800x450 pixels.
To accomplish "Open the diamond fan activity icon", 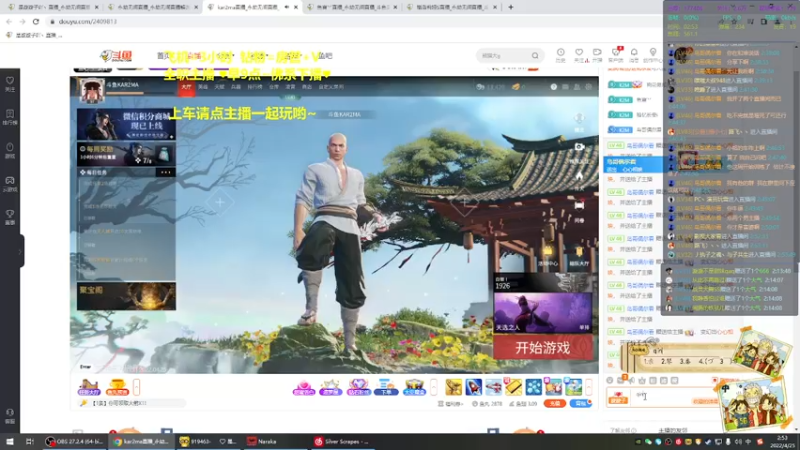I will [358, 387].
